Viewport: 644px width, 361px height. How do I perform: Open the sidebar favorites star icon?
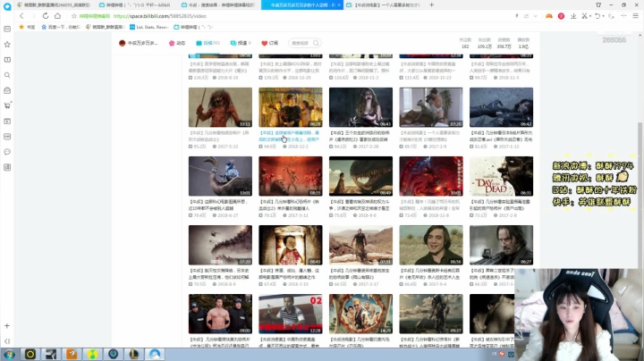7,45
